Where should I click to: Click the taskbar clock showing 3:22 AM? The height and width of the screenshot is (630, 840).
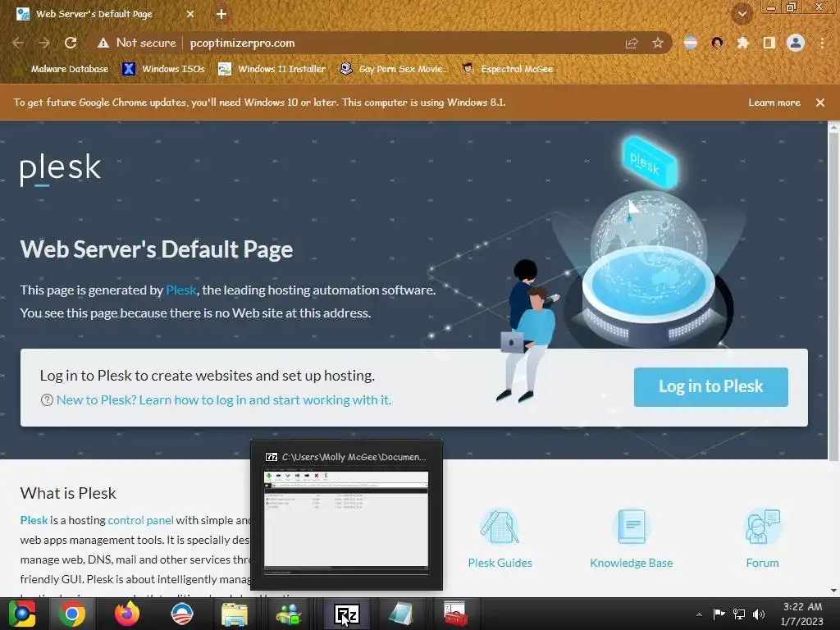[802, 614]
